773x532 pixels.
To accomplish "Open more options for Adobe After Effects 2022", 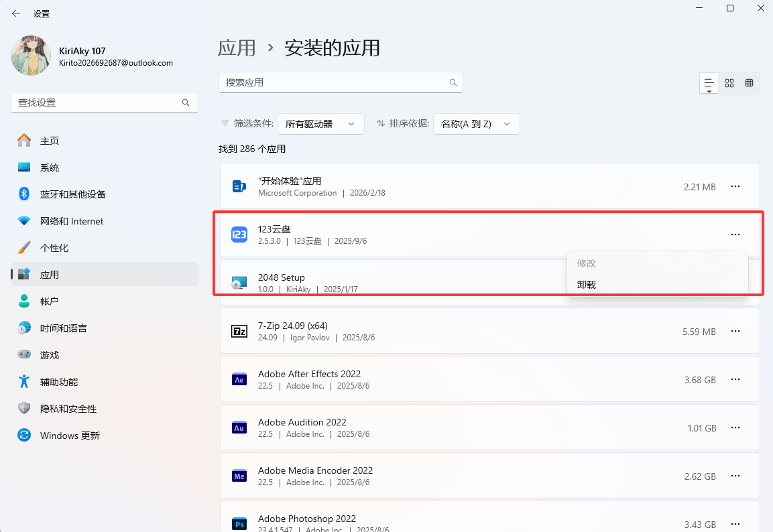I will coord(735,379).
